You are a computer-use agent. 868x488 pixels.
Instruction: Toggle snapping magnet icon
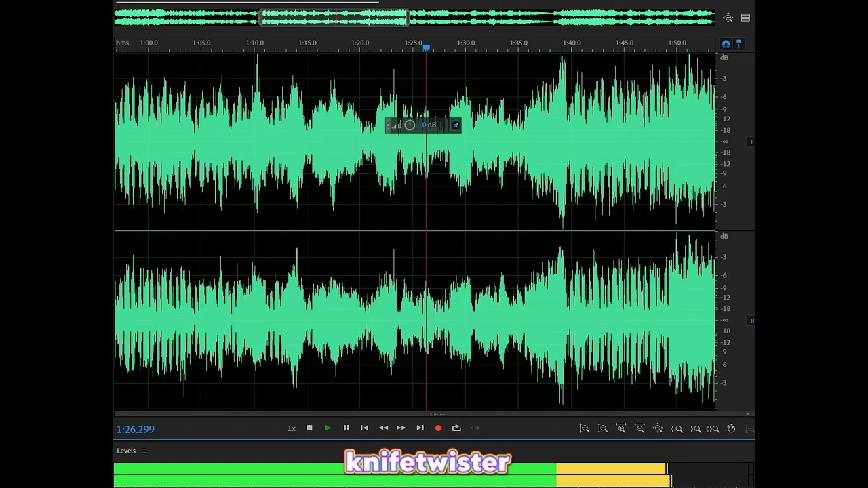[726, 44]
